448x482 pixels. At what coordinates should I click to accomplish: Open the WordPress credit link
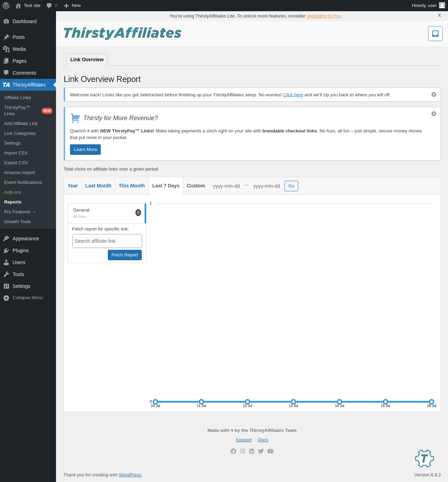(x=130, y=475)
